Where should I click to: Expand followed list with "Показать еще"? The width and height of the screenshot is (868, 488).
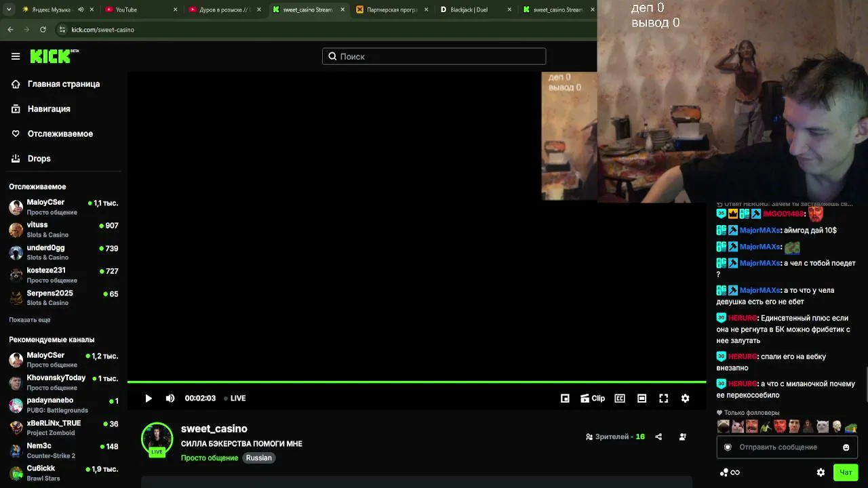(x=30, y=320)
